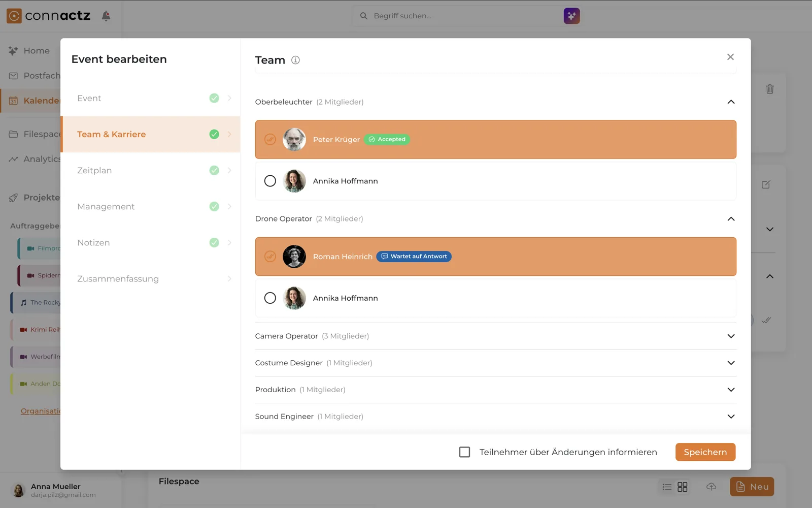Deselect Peter Krüger's check circle
This screenshot has width=812, height=508.
pyautogui.click(x=270, y=139)
